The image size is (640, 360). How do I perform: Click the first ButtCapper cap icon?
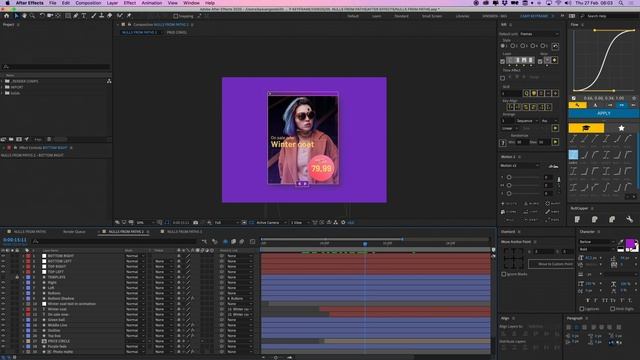point(577,220)
